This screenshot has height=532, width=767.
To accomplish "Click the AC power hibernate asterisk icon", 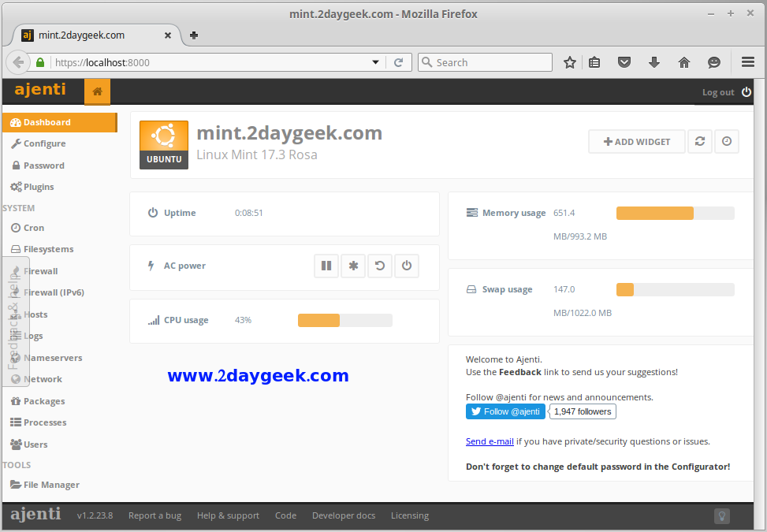I will click(x=353, y=266).
